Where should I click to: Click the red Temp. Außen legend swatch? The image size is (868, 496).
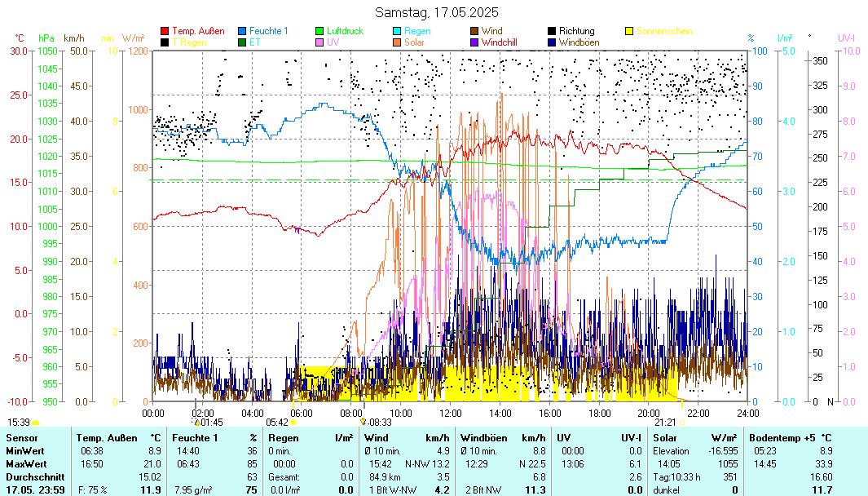(165, 31)
